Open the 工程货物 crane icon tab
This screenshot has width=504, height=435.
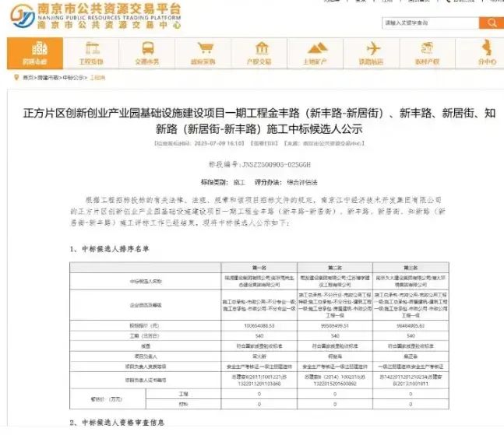click(x=91, y=53)
